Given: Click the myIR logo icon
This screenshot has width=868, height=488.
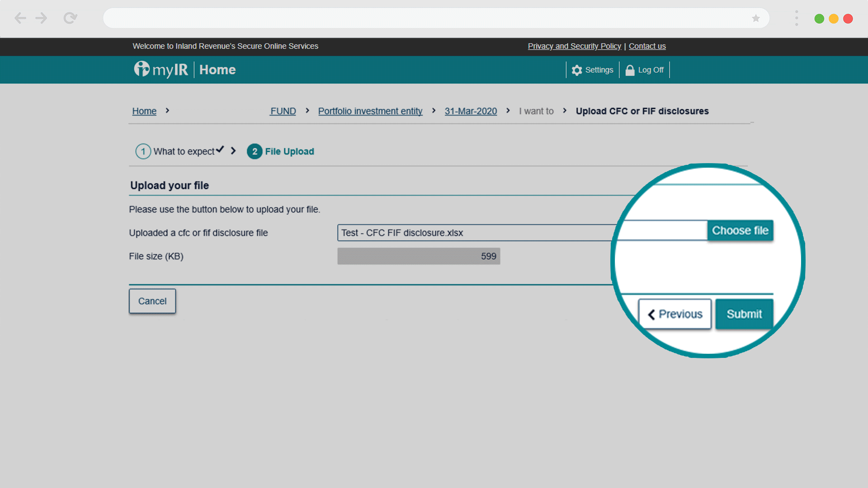Looking at the screenshot, I should [x=142, y=69].
